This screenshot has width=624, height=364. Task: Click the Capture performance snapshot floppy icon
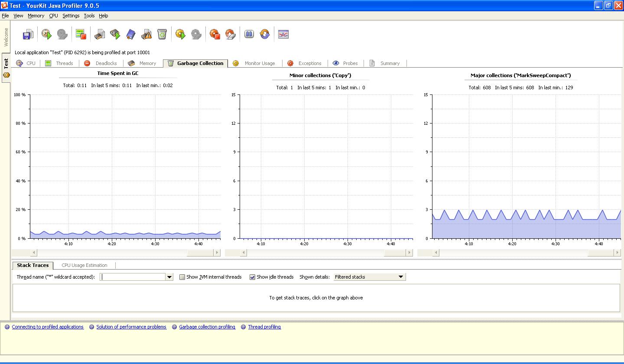[28, 34]
